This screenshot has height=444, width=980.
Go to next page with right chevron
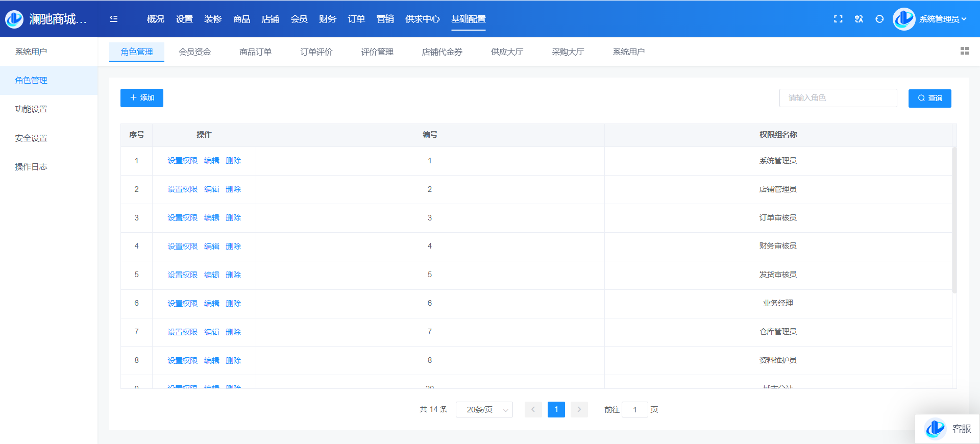pos(579,410)
